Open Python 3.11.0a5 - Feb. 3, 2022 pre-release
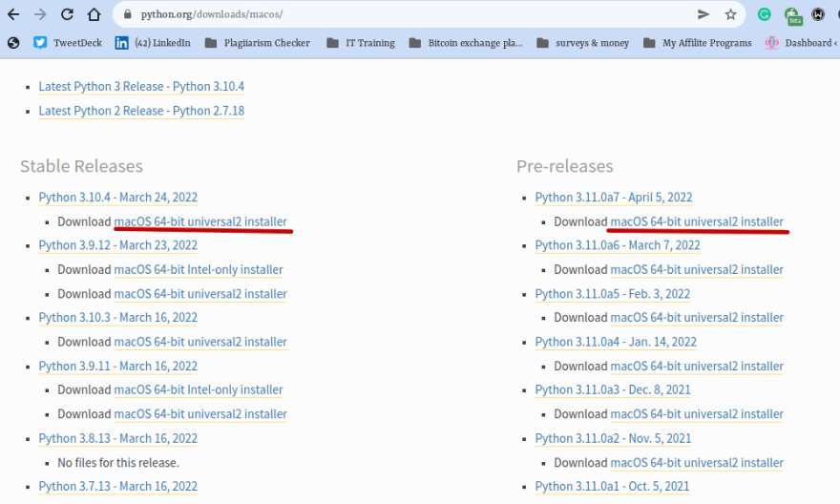 612,294
